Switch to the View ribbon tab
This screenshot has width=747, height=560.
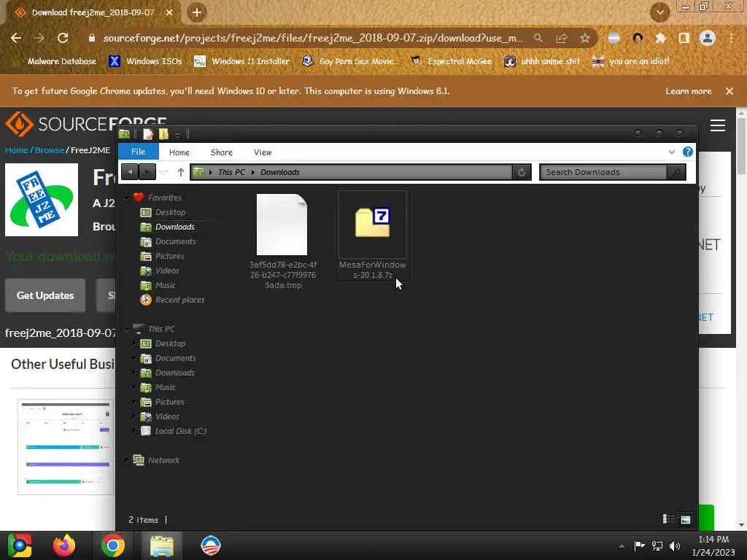[x=263, y=152]
